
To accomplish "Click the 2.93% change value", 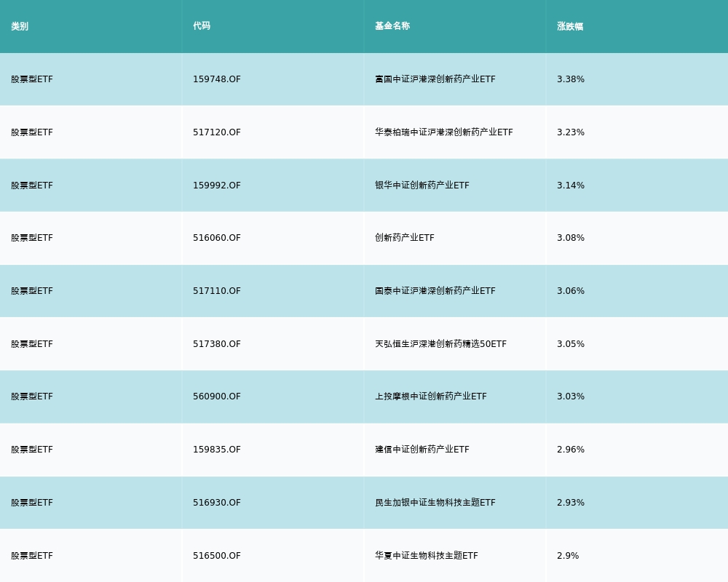I will pyautogui.click(x=571, y=503).
